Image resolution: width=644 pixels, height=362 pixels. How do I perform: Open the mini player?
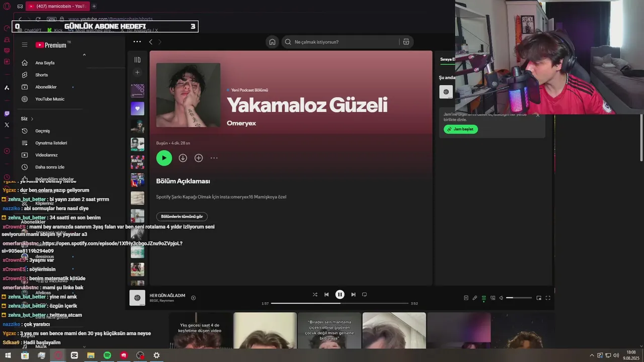[x=539, y=298]
